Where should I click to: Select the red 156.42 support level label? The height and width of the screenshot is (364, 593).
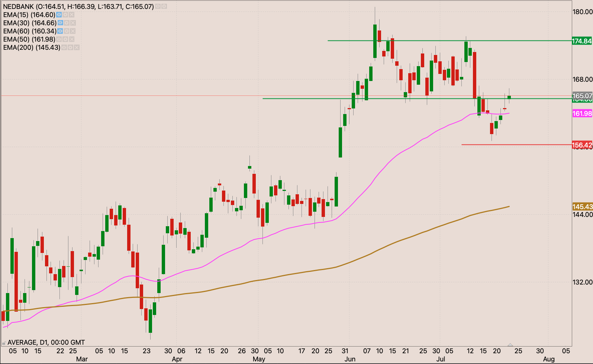click(x=582, y=145)
